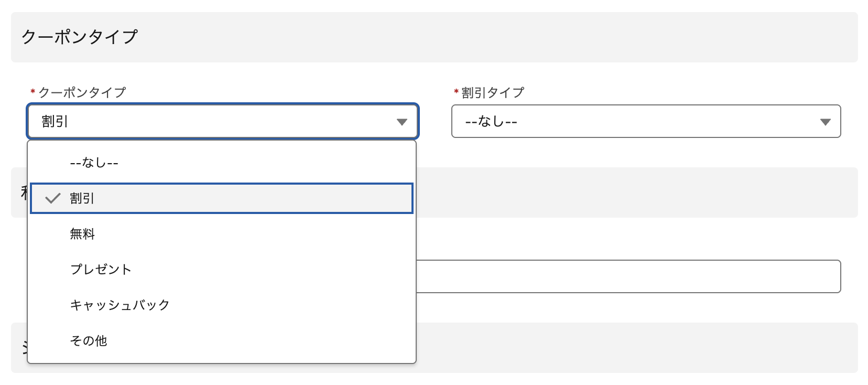Screen dimensions: 868x385
Task: Click the gray section bar behind the dropdown list
Action: 636,192
